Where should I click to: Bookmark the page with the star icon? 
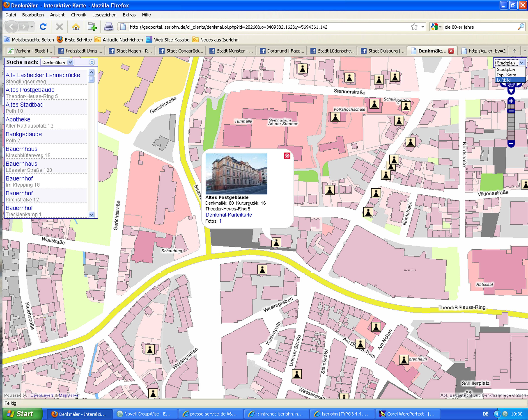tap(414, 27)
